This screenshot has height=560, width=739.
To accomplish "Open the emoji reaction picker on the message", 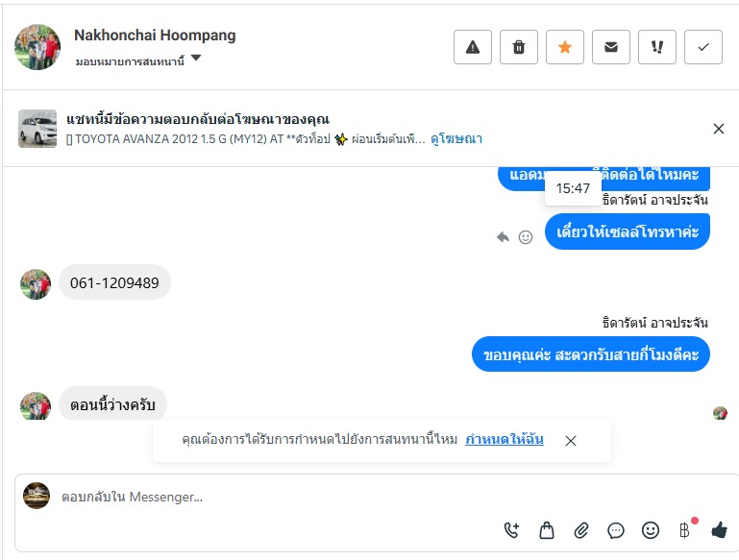I will point(526,236).
